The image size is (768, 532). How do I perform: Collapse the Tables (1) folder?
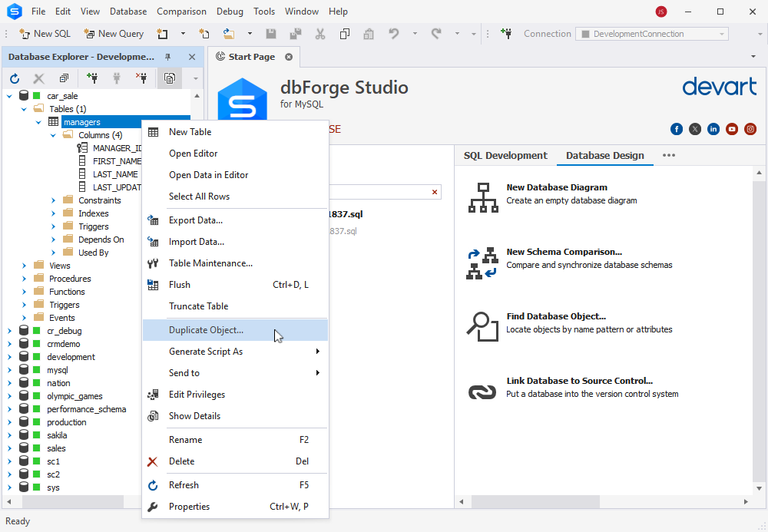24,109
